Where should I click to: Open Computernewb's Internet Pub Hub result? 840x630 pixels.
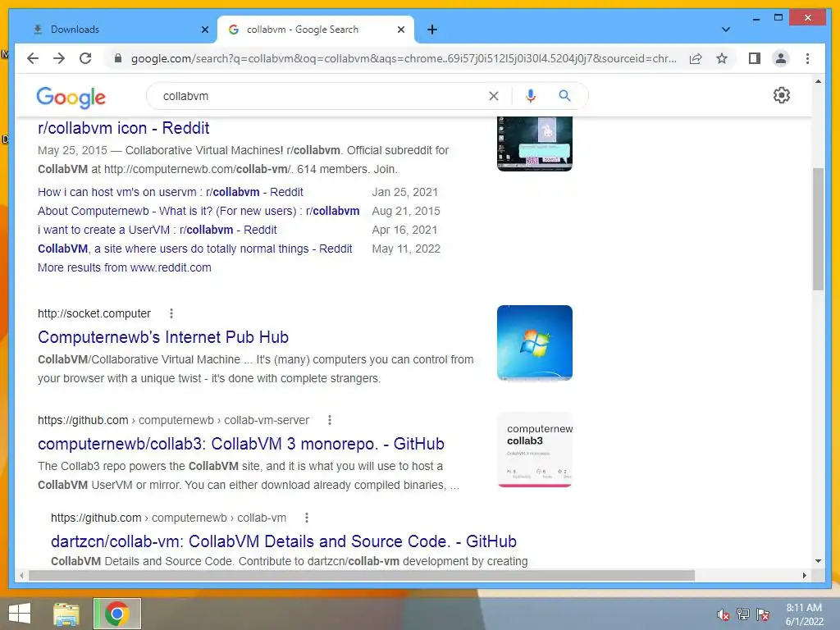pos(163,337)
